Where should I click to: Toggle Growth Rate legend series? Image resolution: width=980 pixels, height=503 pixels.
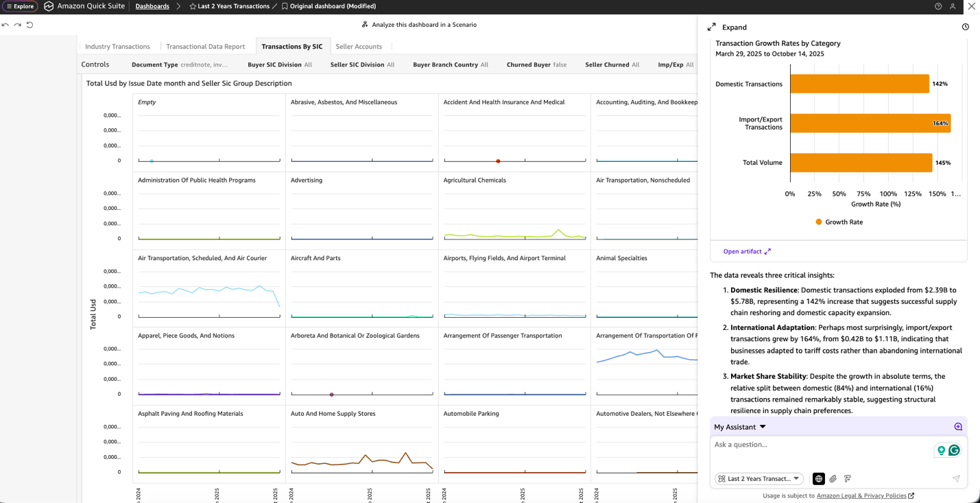(x=838, y=222)
